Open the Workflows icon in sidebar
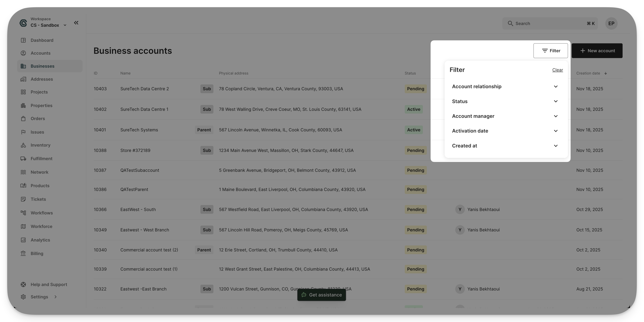 (x=23, y=213)
